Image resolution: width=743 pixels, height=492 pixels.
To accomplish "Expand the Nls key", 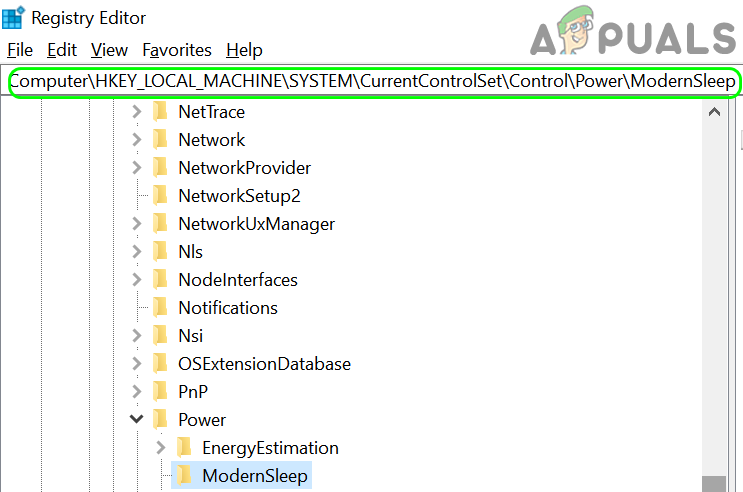I will [137, 252].
